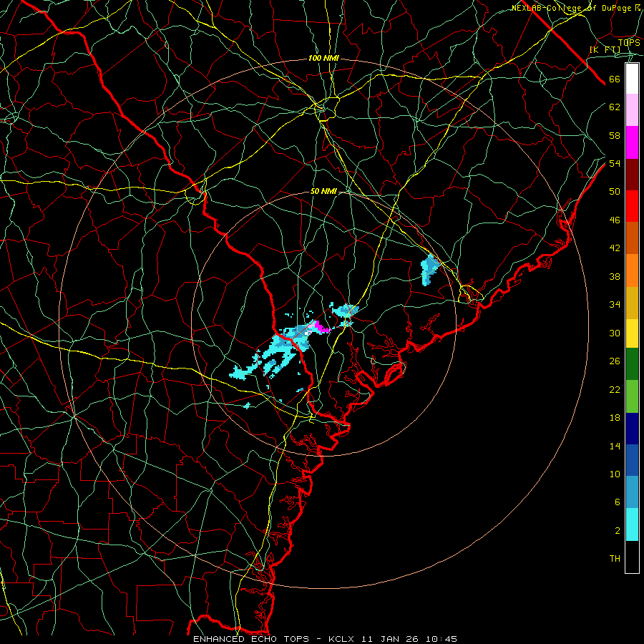The width and height of the screenshot is (644, 644).
Task: Click the legend value 30
Action: tap(615, 333)
